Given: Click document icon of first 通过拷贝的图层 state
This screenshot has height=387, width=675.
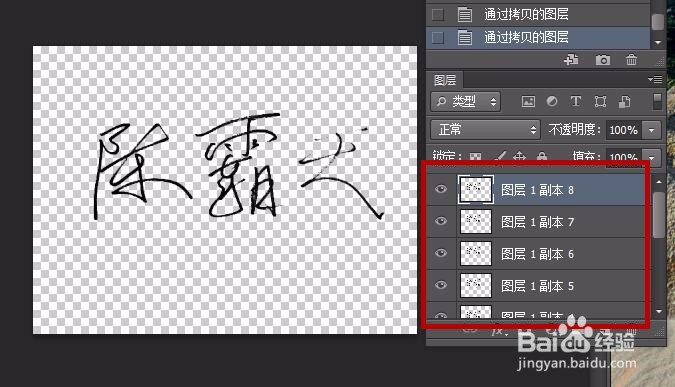Looking at the screenshot, I should tap(464, 15).
